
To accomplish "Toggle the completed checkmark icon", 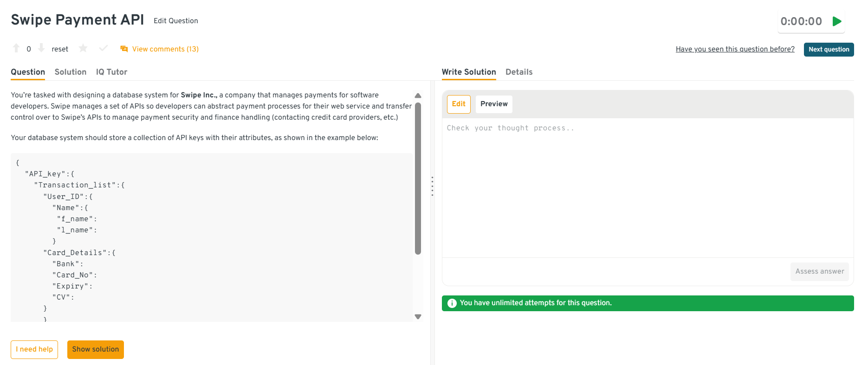I will pos(104,48).
